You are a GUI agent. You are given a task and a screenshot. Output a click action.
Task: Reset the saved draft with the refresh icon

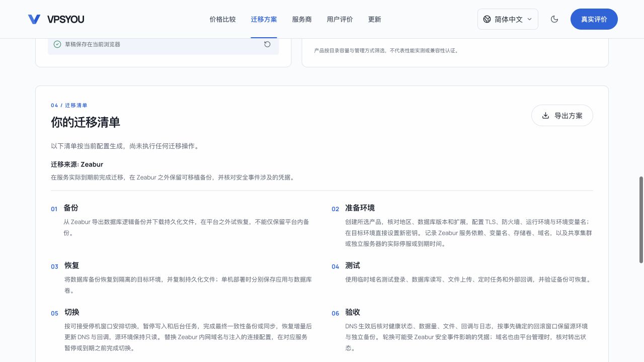point(267,44)
